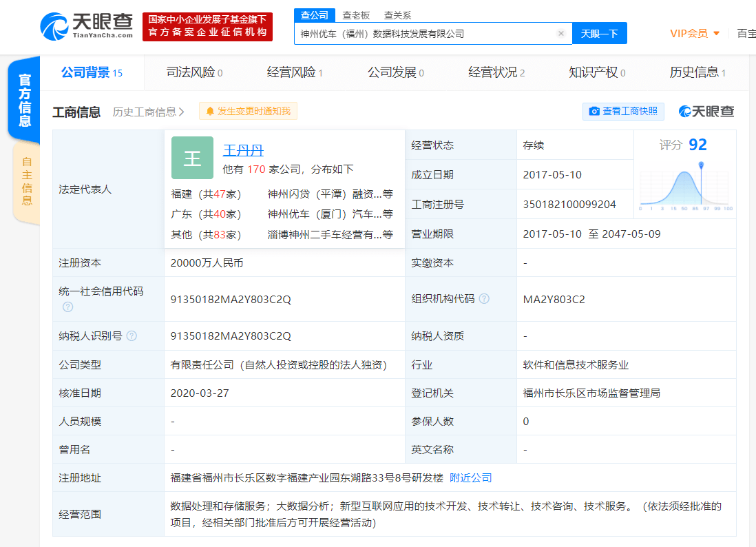Click the 发生变更时通知我 button
The width and height of the screenshot is (756, 547).
(x=248, y=111)
